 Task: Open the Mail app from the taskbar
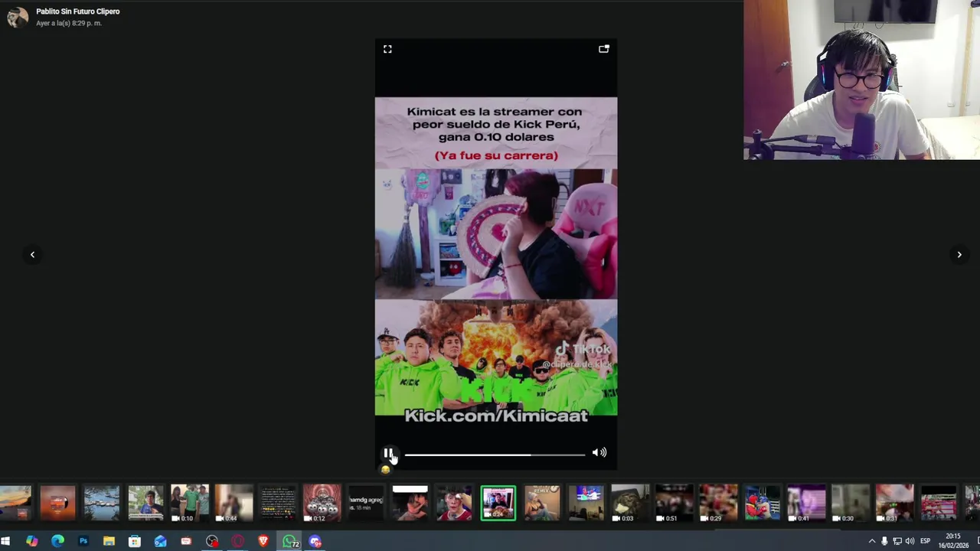(x=160, y=541)
